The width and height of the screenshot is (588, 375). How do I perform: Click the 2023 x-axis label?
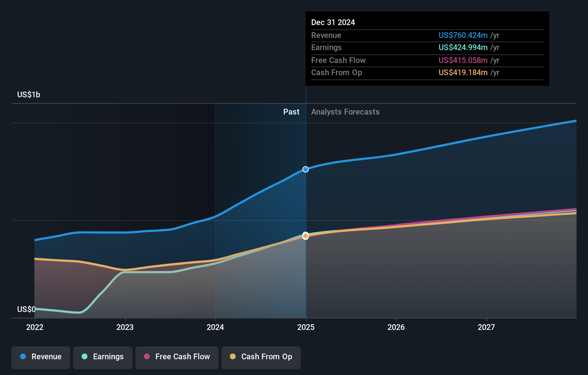(125, 327)
